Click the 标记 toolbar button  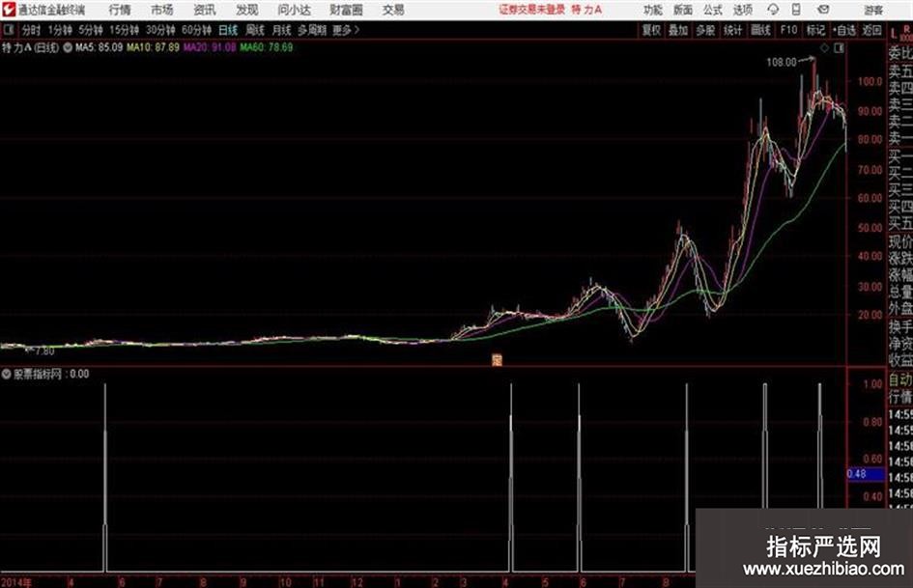pyautogui.click(x=815, y=30)
